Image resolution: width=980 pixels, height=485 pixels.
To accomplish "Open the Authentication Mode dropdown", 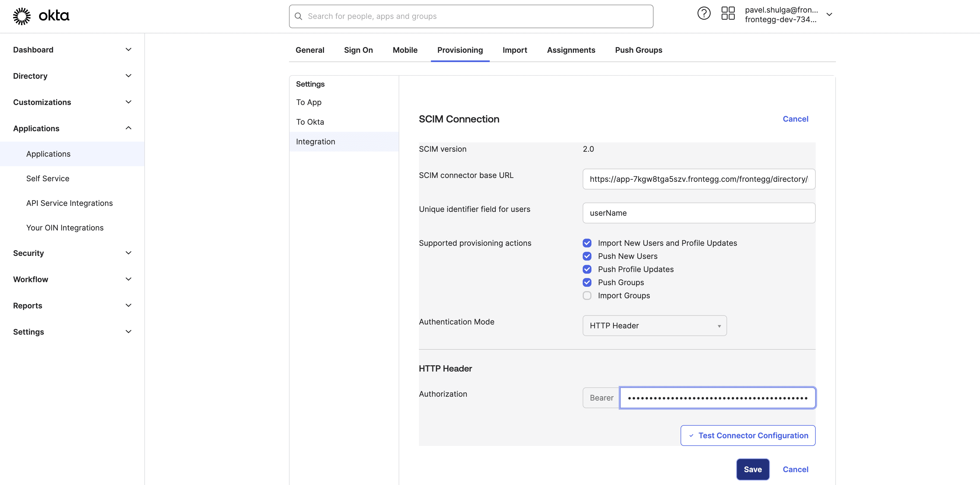I will (654, 326).
